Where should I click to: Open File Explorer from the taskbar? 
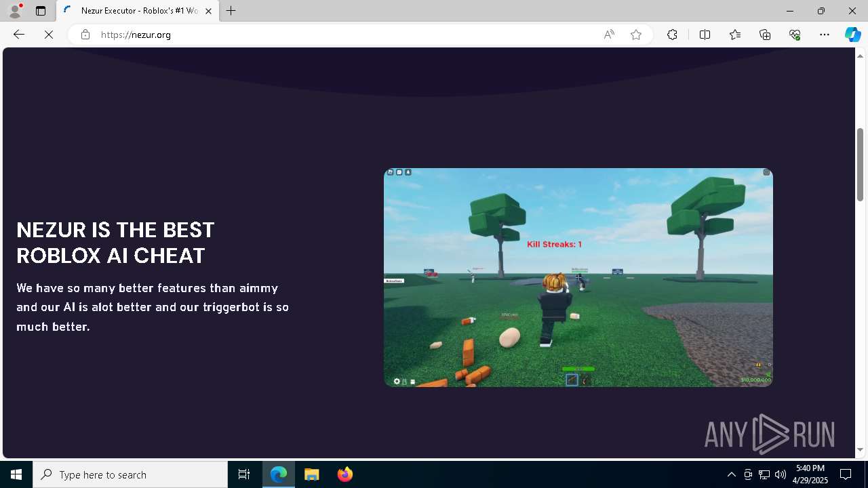(x=312, y=474)
